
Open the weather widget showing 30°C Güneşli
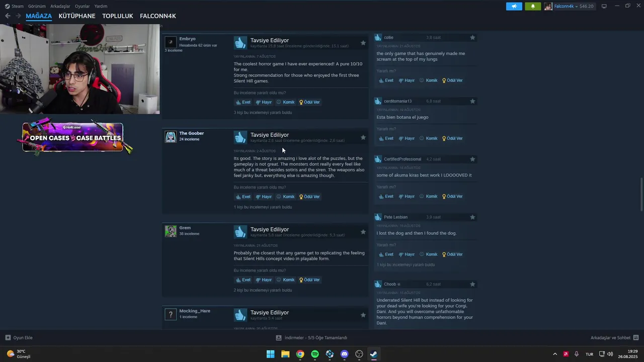pos(19,354)
